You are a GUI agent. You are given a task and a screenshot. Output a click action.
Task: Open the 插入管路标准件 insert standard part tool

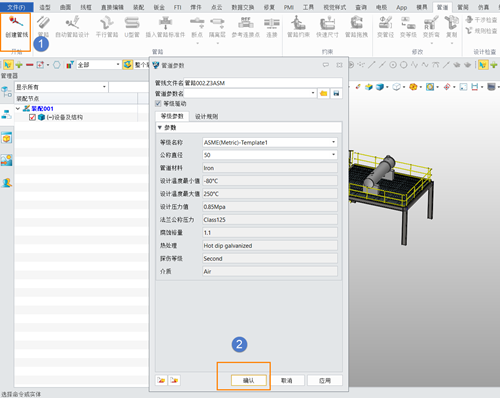point(165,27)
